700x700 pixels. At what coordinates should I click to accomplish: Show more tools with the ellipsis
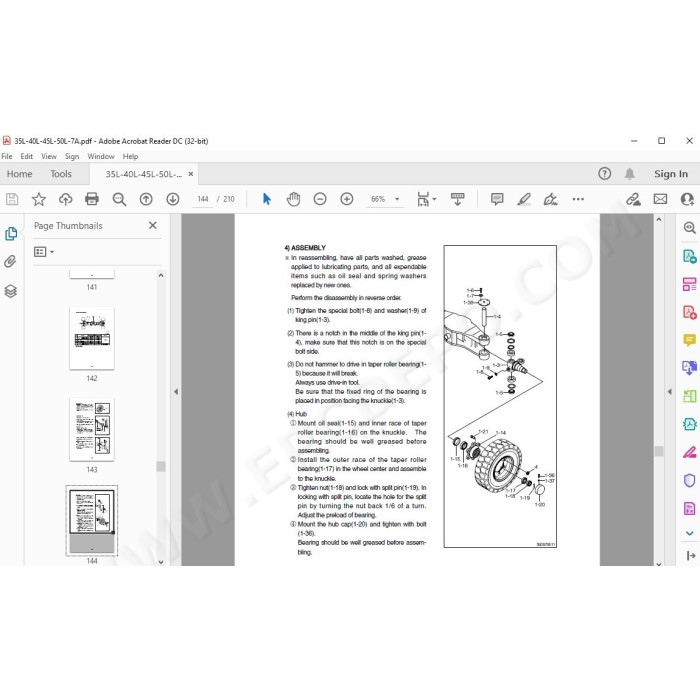click(578, 199)
